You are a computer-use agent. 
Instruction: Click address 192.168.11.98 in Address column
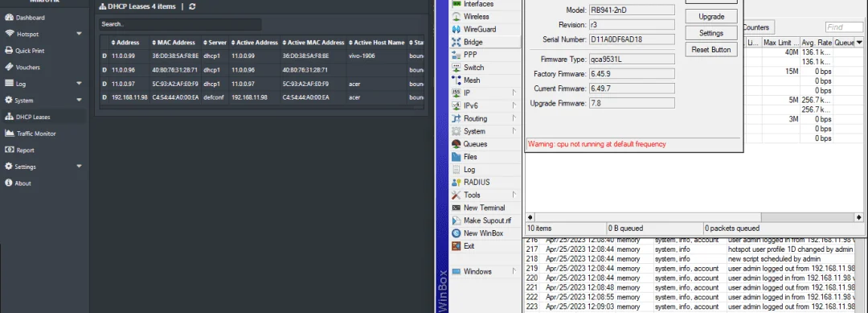pos(129,97)
